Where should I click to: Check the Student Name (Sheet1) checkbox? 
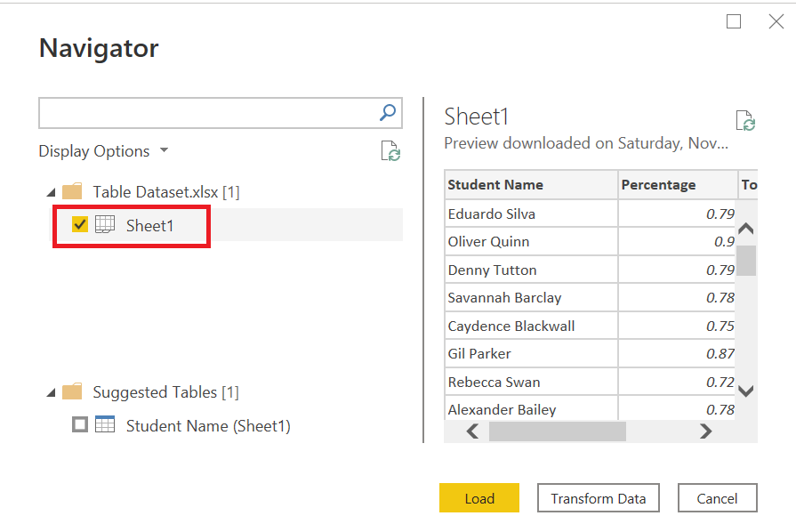80,425
